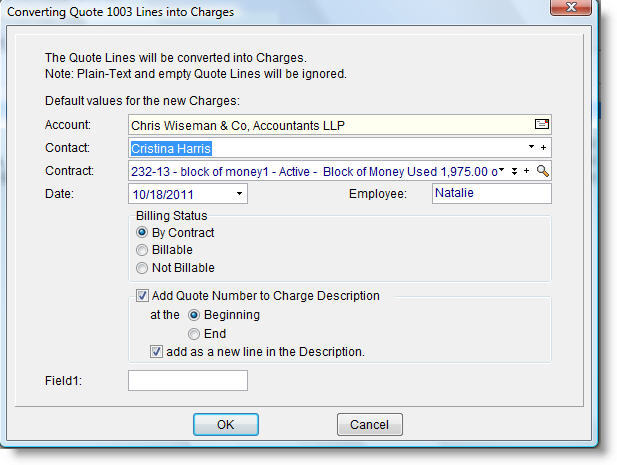The width and height of the screenshot is (617, 465).
Task: Toggle Add Quote Number to Charge Description
Action: [x=142, y=296]
